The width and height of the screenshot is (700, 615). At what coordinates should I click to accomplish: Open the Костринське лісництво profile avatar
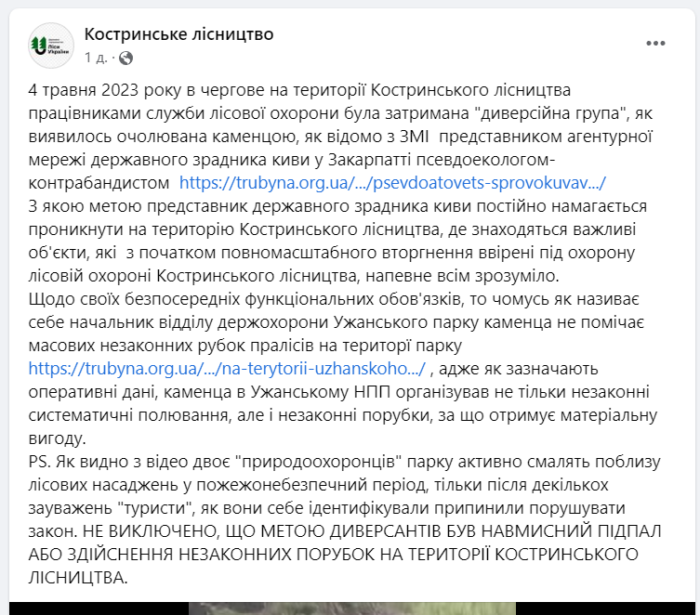click(x=51, y=46)
